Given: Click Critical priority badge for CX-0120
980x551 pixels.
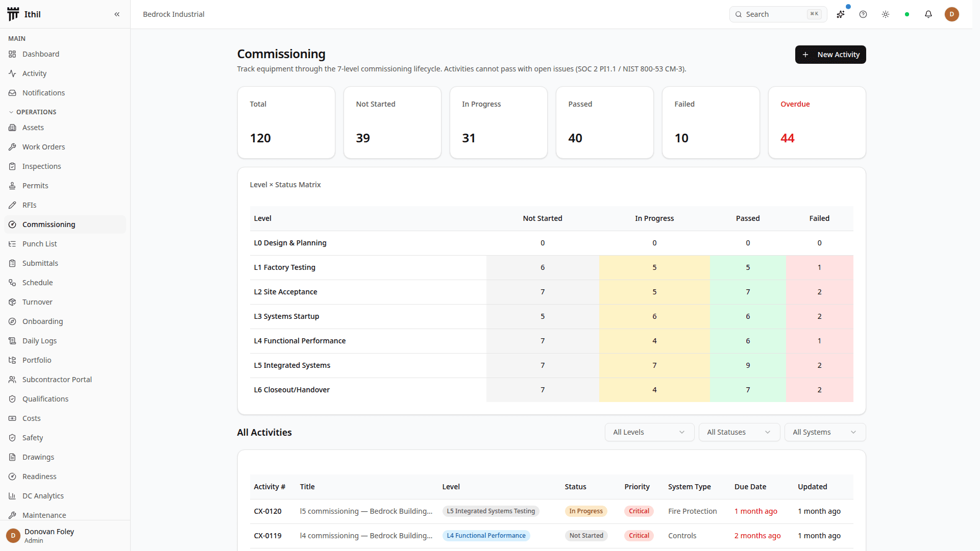Looking at the screenshot, I should click(639, 511).
